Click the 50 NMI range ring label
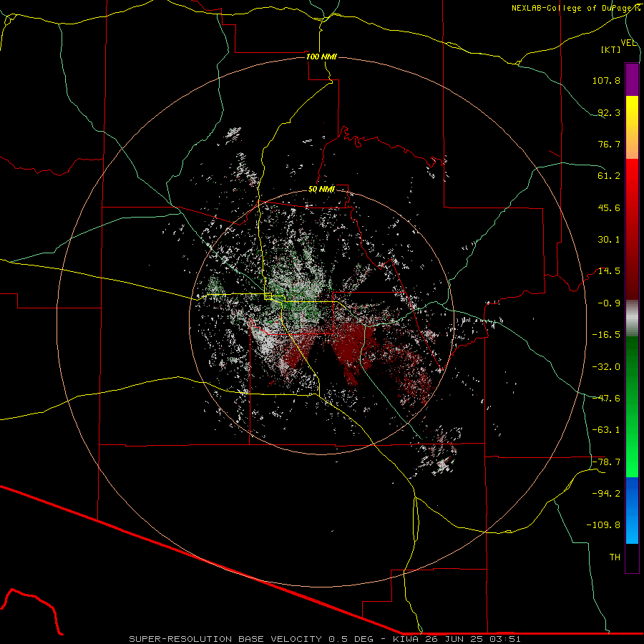 click(x=321, y=190)
